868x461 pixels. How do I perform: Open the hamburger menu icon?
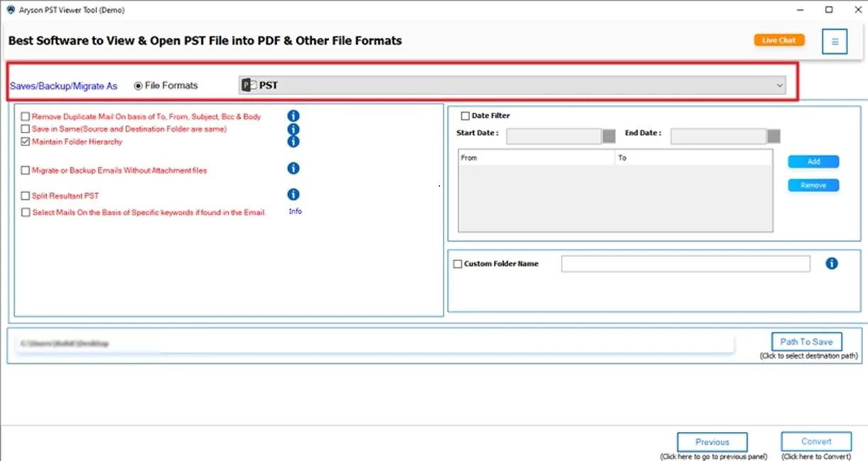[835, 42]
